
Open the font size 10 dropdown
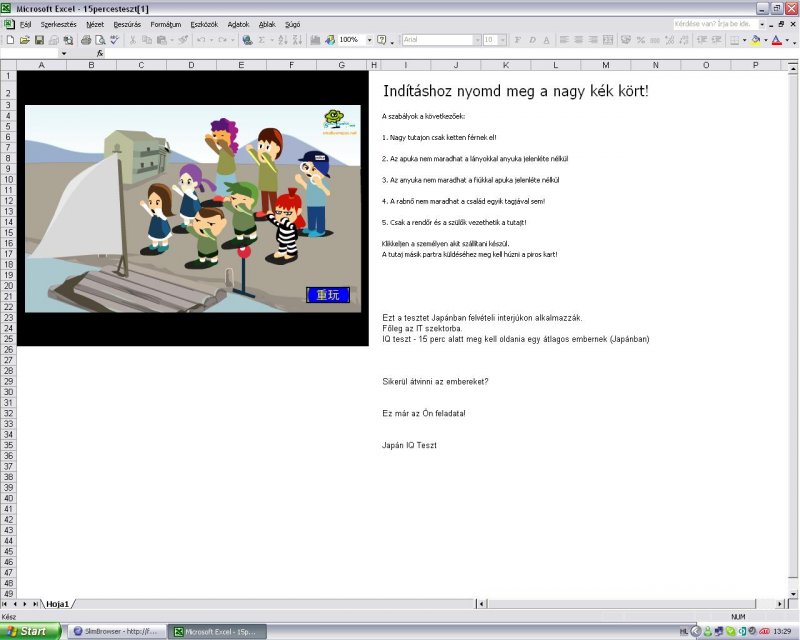pos(503,40)
